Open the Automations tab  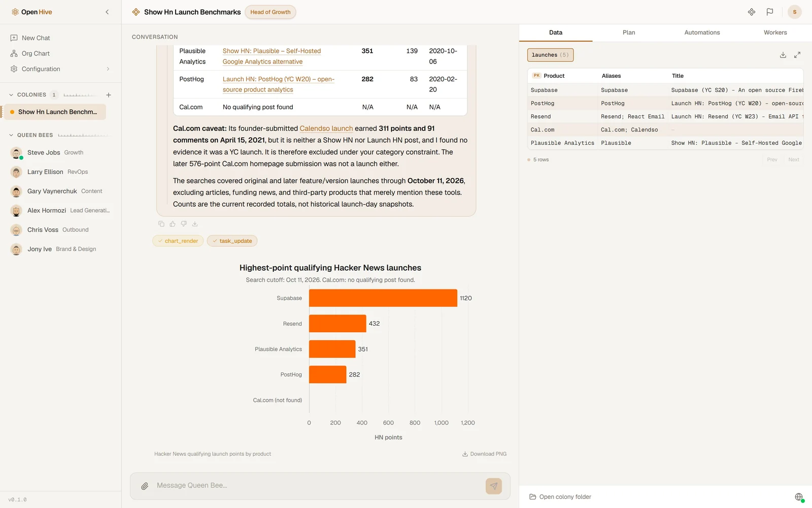point(702,33)
